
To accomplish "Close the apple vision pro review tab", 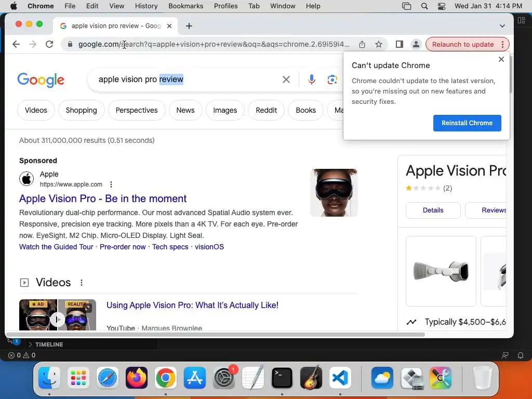I will coord(169,26).
